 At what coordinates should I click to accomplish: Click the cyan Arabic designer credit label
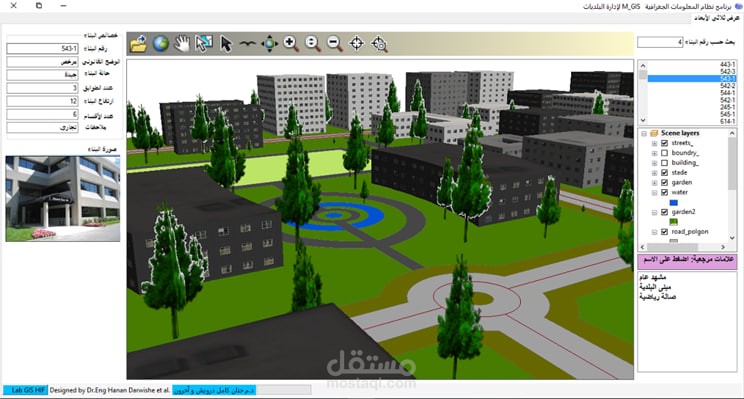click(214, 390)
